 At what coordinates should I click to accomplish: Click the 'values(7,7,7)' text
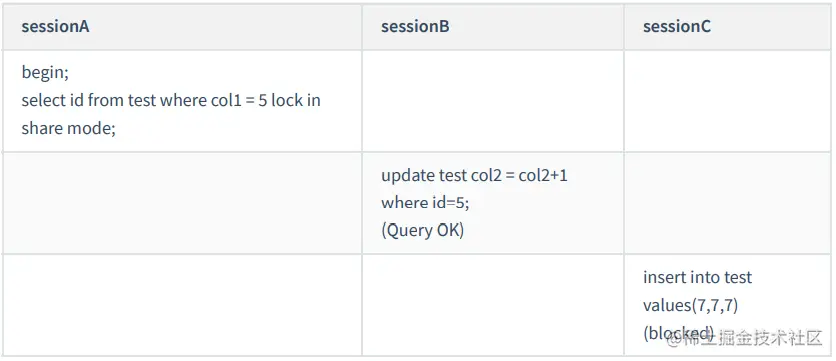(690, 306)
